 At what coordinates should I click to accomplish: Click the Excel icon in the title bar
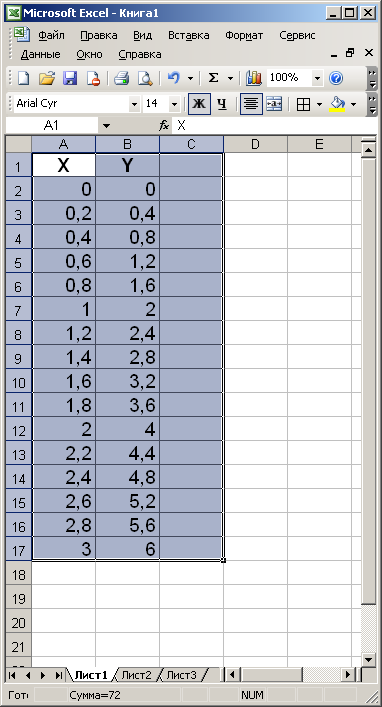point(14,13)
